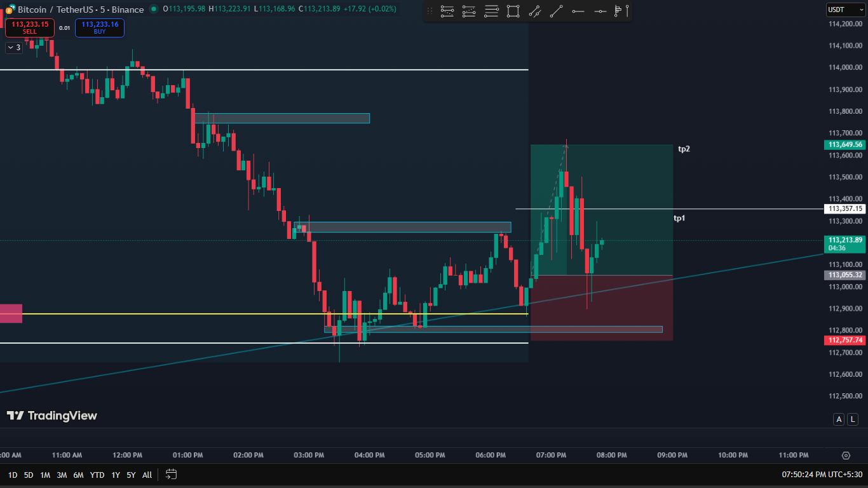This screenshot has height=488, width=868.
Task: Select the trend line drawing tool
Action: point(556,11)
